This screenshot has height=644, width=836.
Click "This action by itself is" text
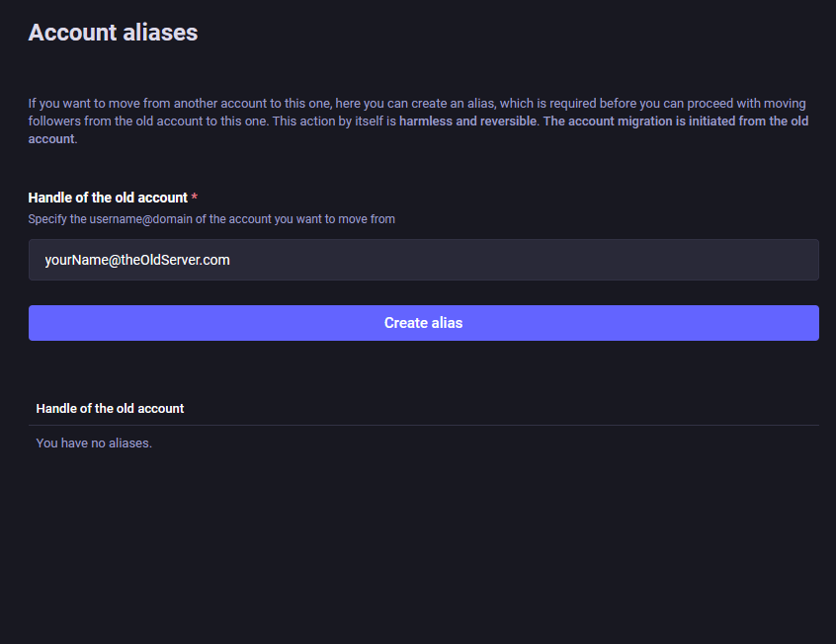(334, 121)
